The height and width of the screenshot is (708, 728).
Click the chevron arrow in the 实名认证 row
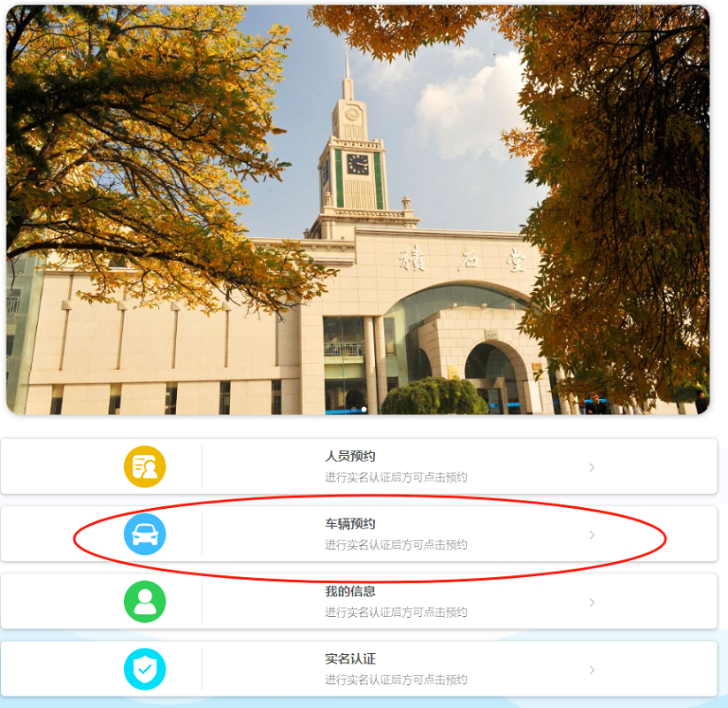[592, 669]
